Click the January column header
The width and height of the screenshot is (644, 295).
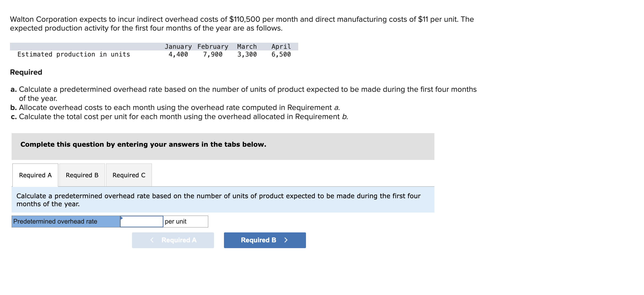[x=178, y=47]
